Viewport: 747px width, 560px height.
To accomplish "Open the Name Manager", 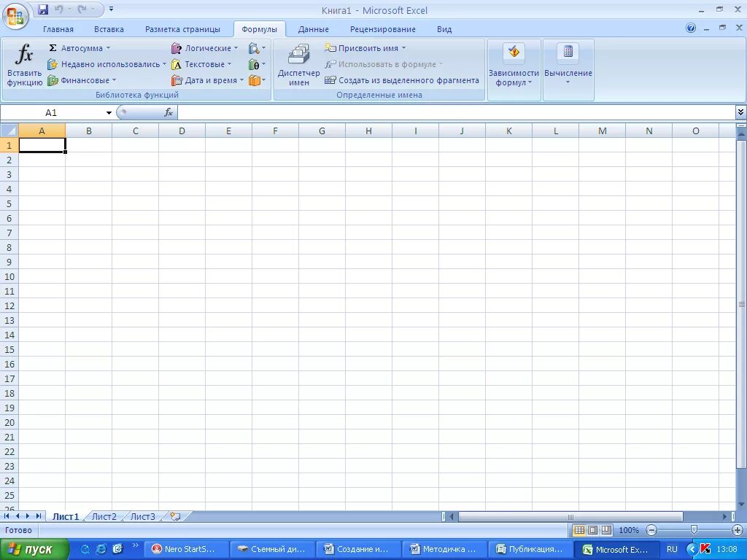I will [298, 65].
